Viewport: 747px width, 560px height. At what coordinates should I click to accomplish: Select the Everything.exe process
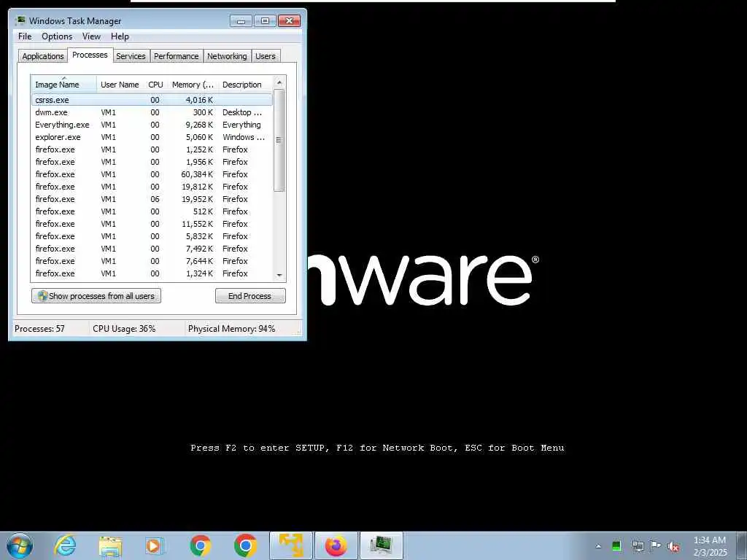coord(152,125)
